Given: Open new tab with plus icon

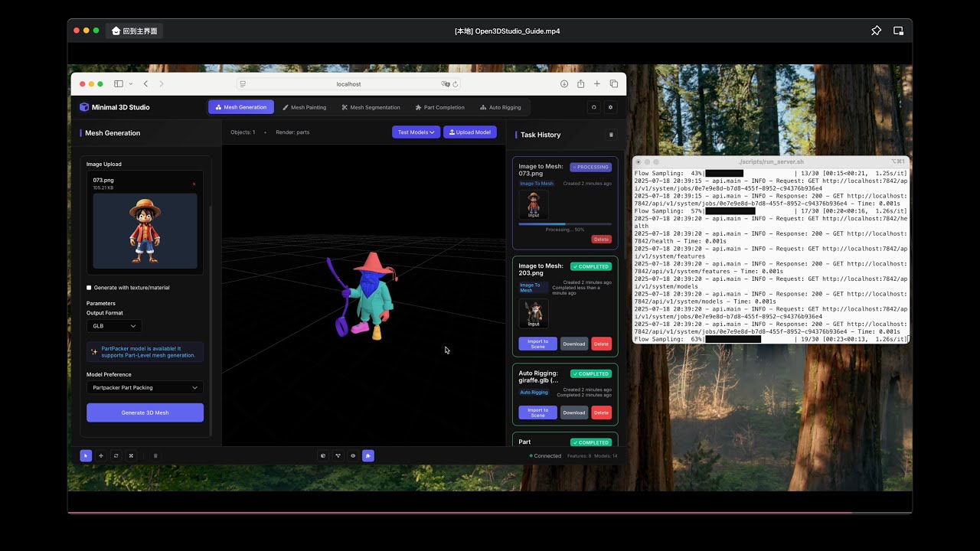Looking at the screenshot, I should coord(597,84).
